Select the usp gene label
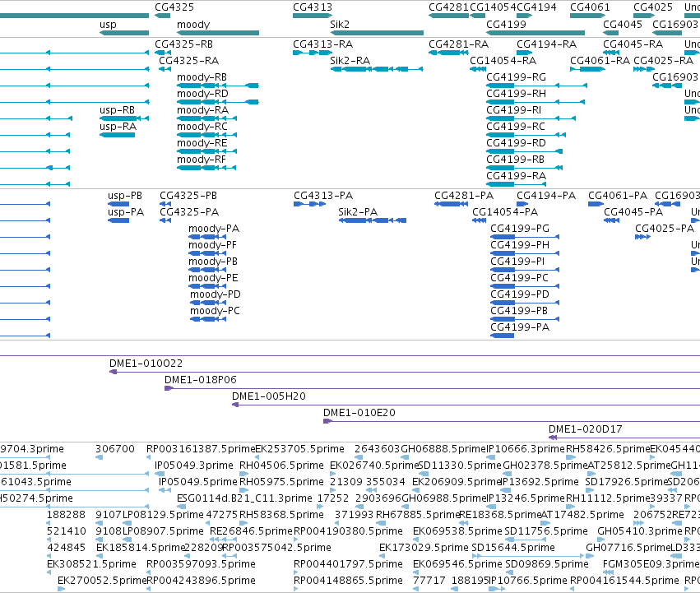The image size is (700, 593). coord(108,25)
